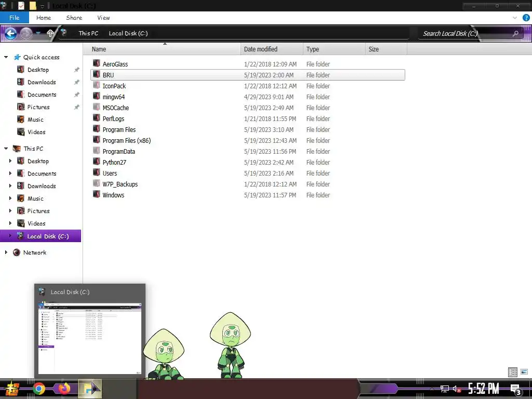Image resolution: width=532 pixels, height=399 pixels.
Task: Switch to the Home ribbon tab
Action: point(44,18)
